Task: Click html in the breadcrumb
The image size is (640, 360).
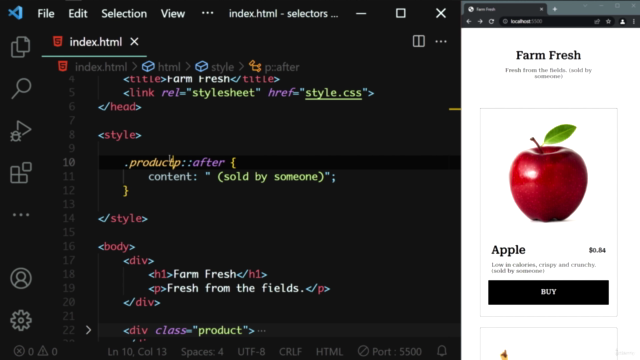Action: coord(169,67)
